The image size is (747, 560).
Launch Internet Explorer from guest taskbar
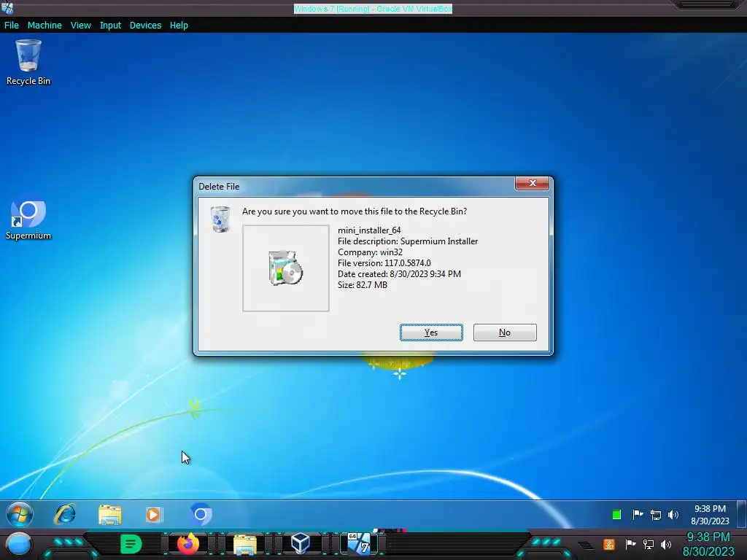coord(65,514)
